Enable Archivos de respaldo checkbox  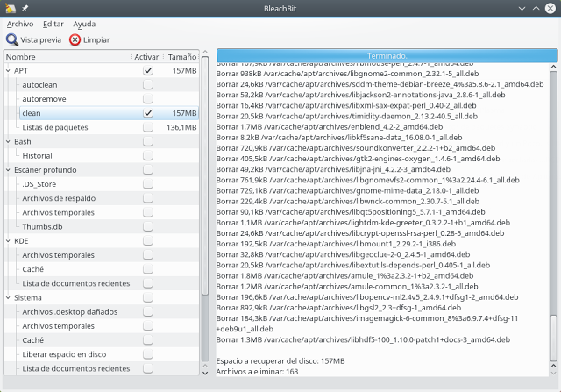[x=148, y=198]
